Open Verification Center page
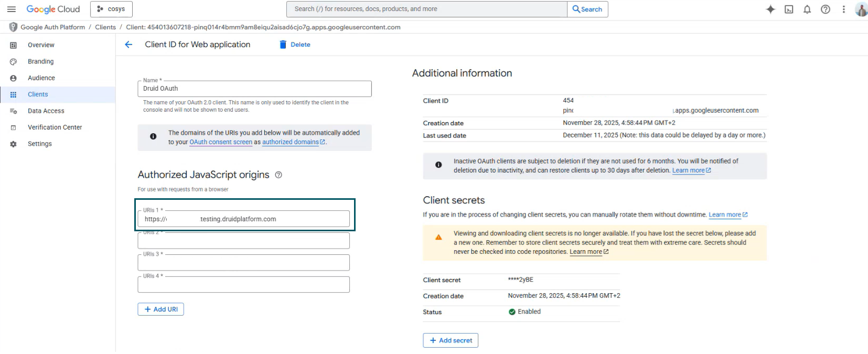868x354 pixels. [55, 127]
